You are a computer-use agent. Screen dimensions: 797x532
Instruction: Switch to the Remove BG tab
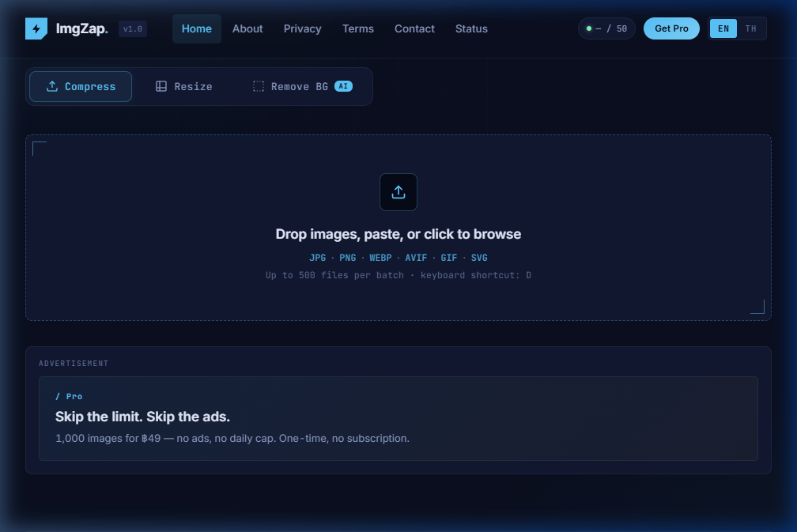point(302,86)
